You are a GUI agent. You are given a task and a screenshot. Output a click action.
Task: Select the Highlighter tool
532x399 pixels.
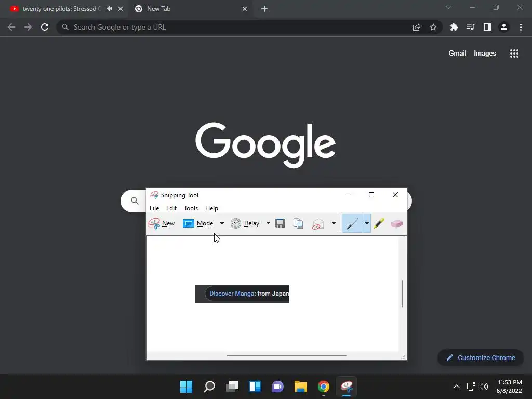point(379,223)
